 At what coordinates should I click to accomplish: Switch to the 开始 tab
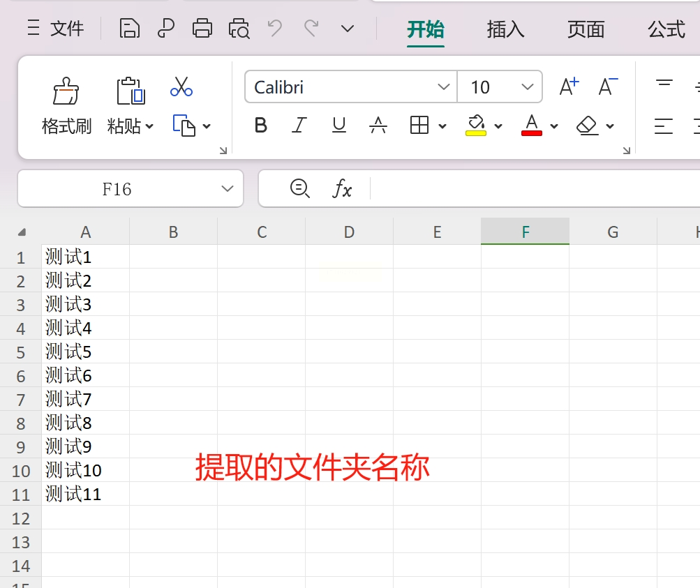[426, 30]
